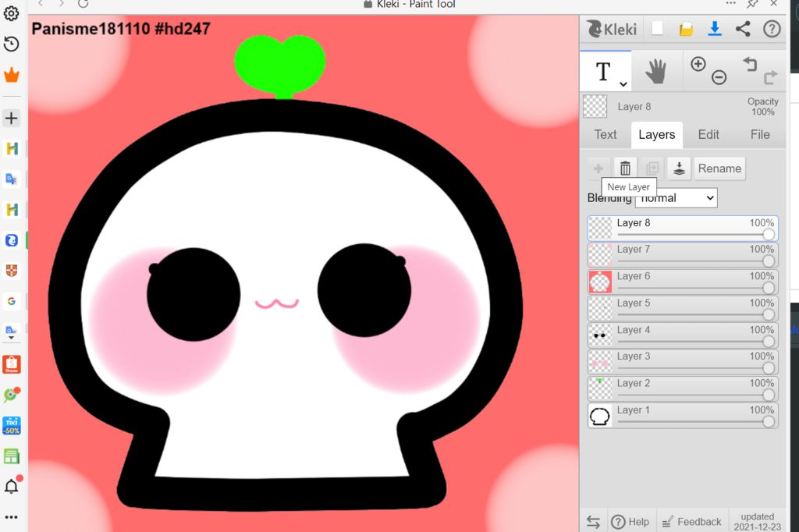Switch to the Layers tab

pos(657,135)
